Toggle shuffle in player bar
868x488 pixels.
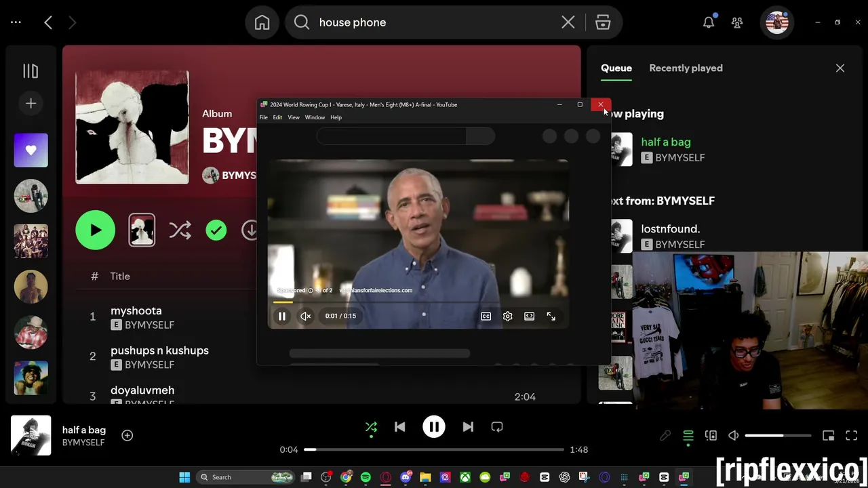371,427
